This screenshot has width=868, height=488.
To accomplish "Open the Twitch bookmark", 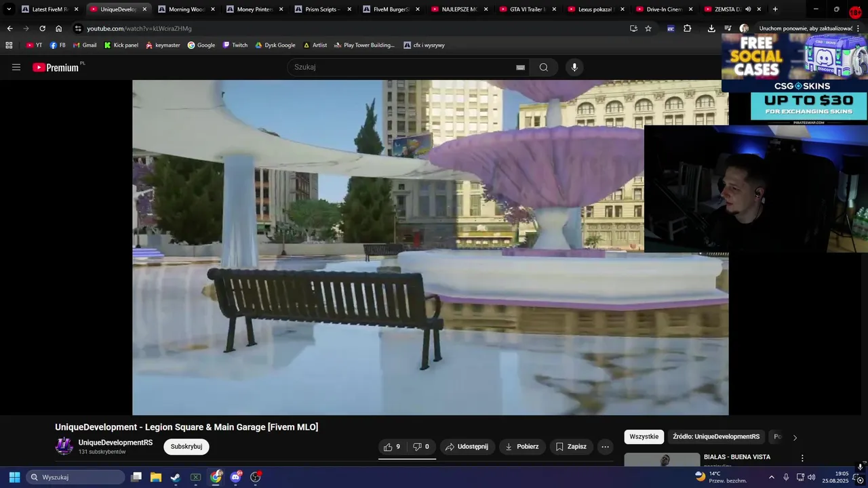I will (x=235, y=45).
